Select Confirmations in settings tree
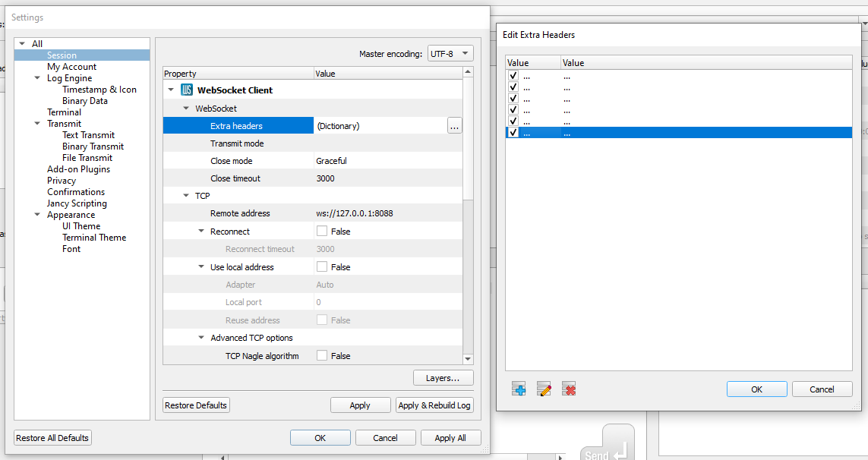 point(76,192)
